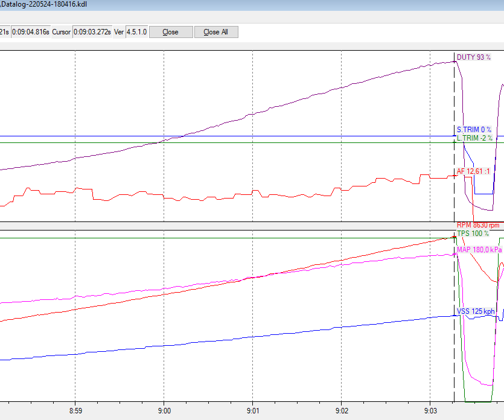Click the MAP 180,0 kPa label

(x=480, y=250)
